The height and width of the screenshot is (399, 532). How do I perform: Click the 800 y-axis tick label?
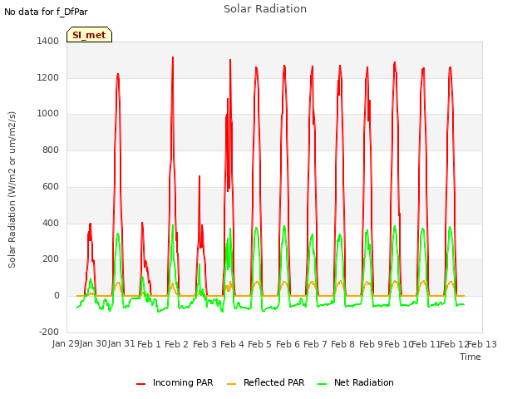point(51,150)
